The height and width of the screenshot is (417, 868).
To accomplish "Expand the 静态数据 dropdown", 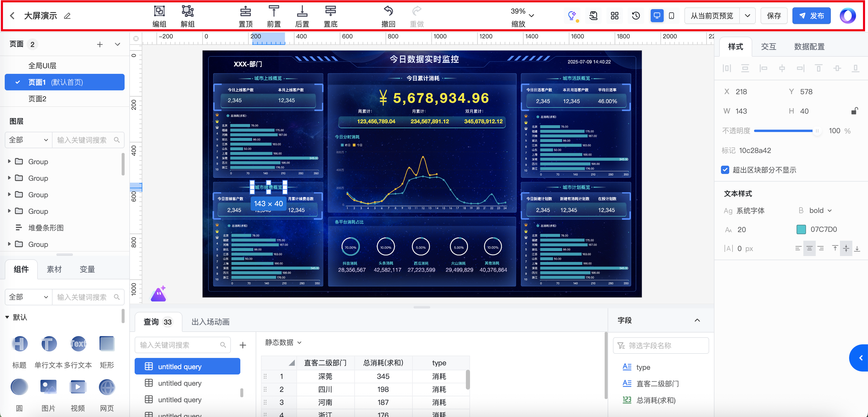I will pyautogui.click(x=283, y=343).
